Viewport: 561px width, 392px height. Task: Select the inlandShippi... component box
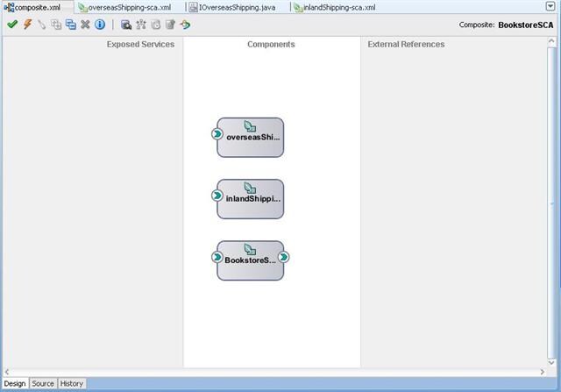point(251,199)
